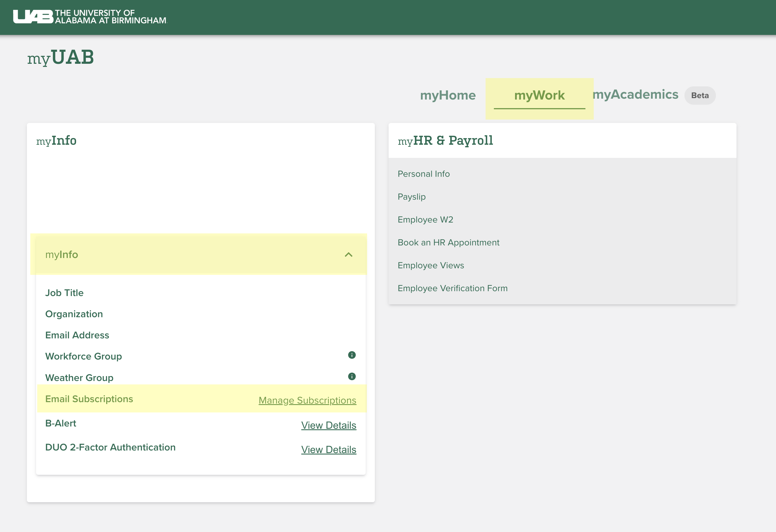The height and width of the screenshot is (532, 776).
Task: Switch to the myHome tab
Action: tap(448, 96)
